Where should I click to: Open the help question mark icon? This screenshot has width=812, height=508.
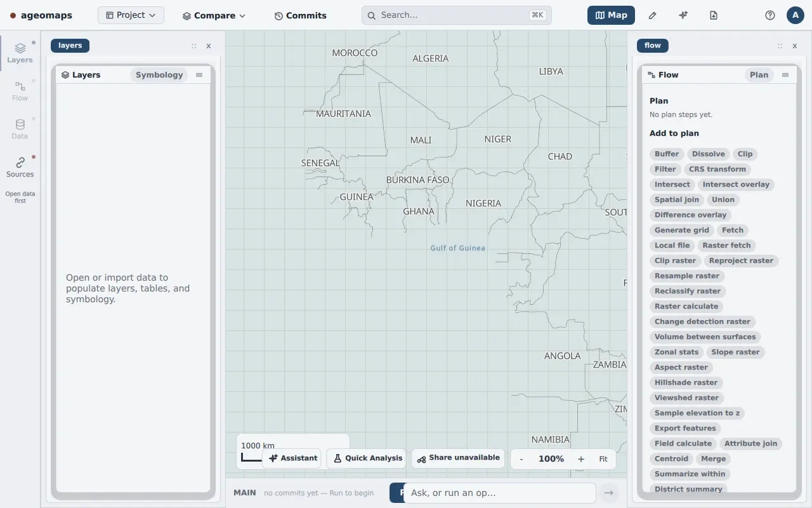tap(770, 15)
